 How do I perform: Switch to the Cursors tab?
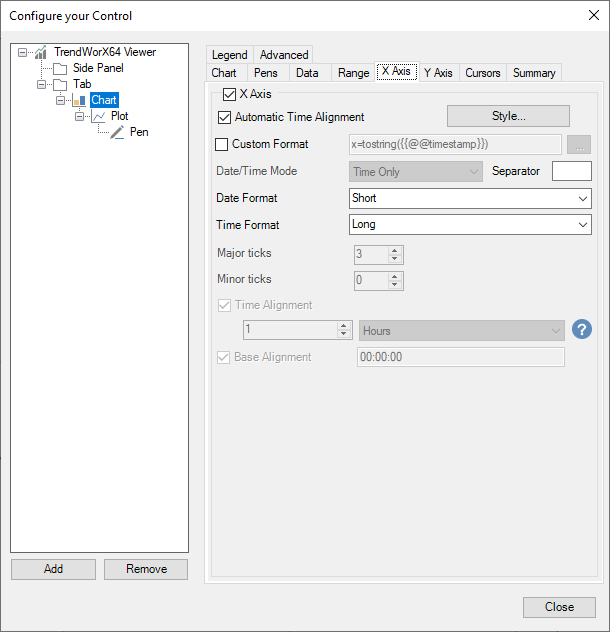pos(483,72)
